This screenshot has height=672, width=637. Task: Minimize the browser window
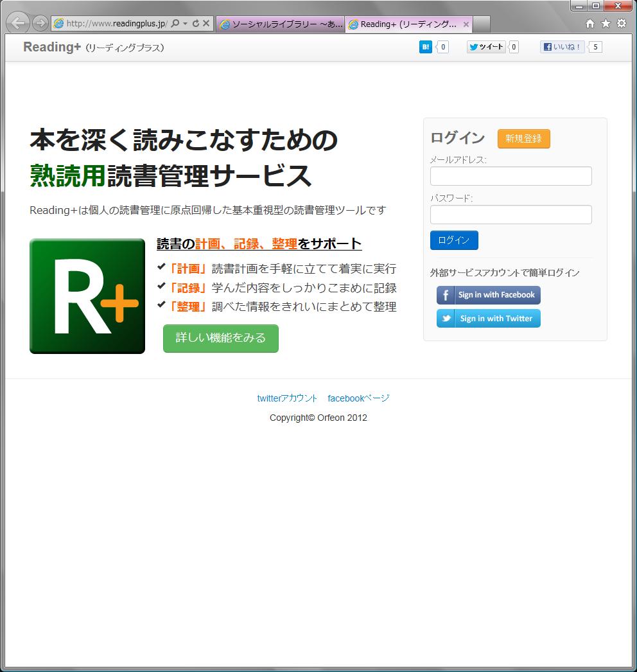(x=579, y=6)
